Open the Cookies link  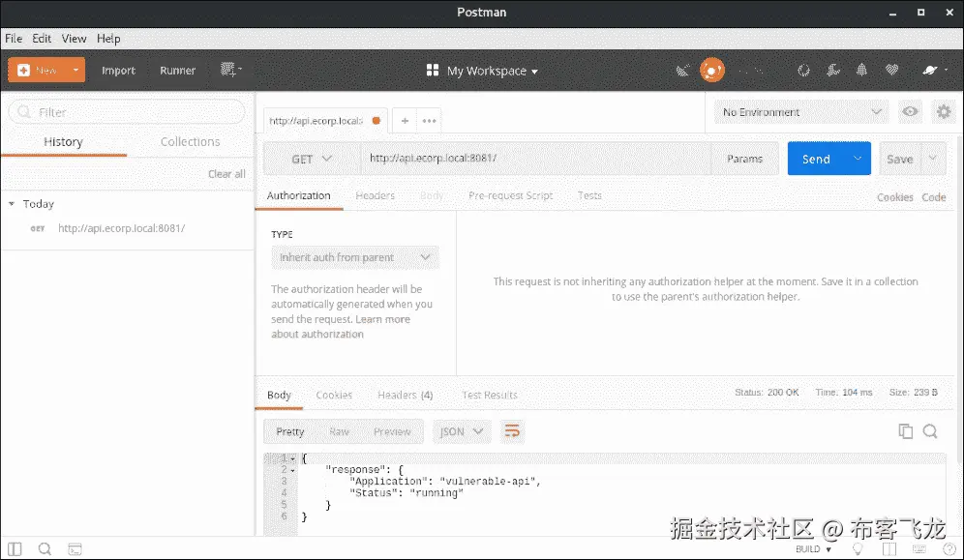click(x=894, y=197)
